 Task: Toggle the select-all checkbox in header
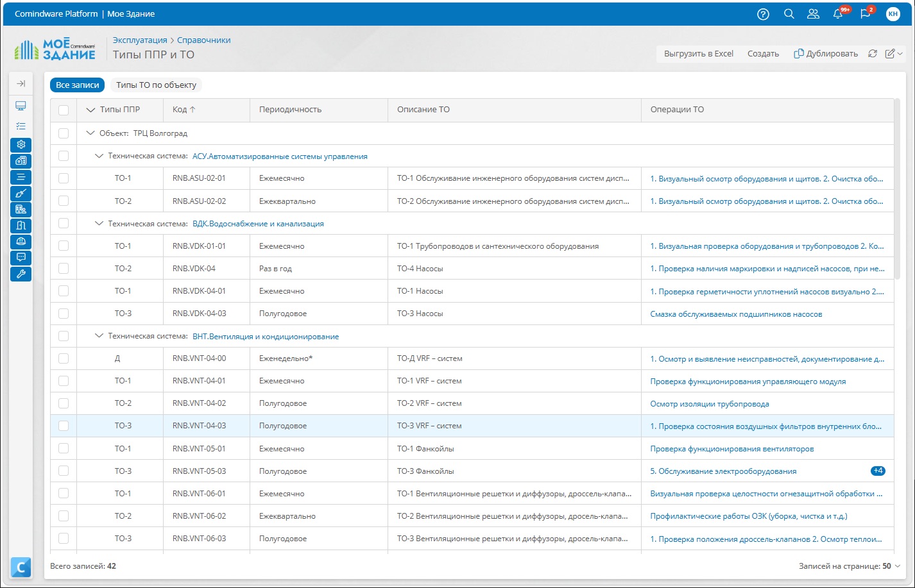pos(64,110)
